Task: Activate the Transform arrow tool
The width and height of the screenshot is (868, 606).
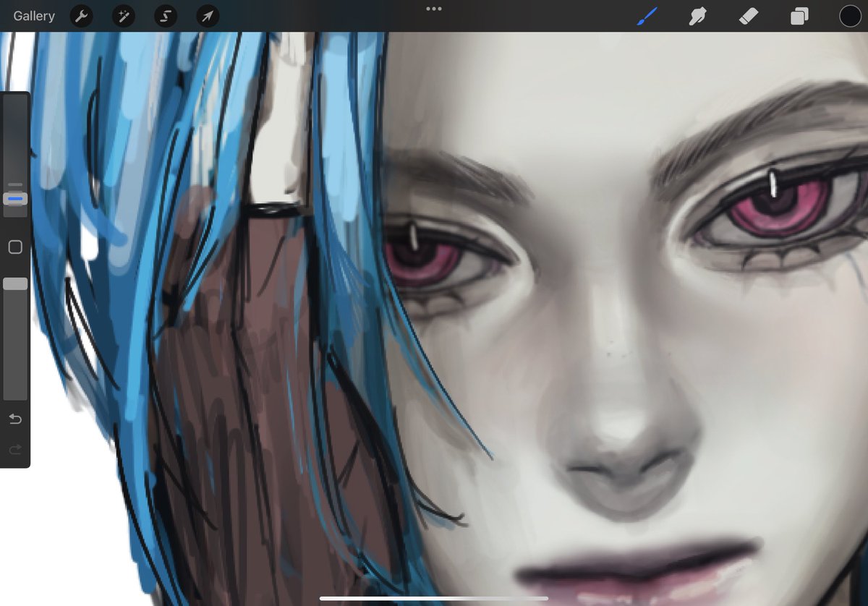Action: (208, 16)
